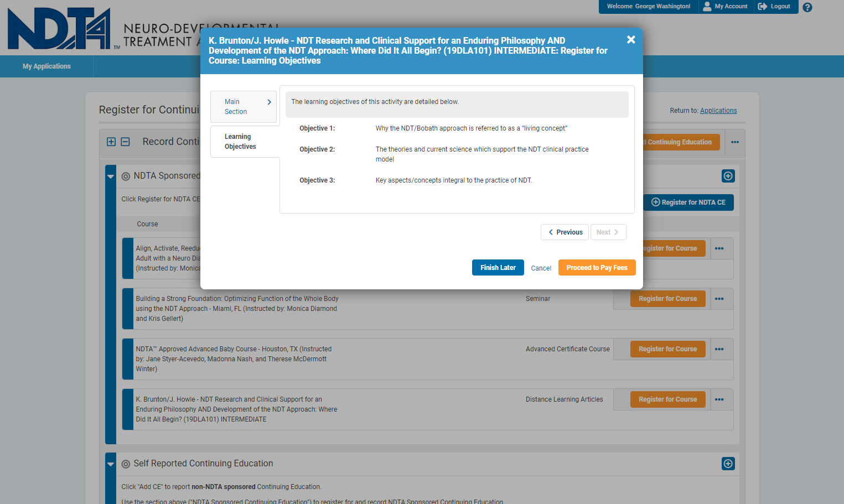Screen dimensions: 844x504
Task: Click plus icon in Self Reported header
Action: click(x=728, y=464)
